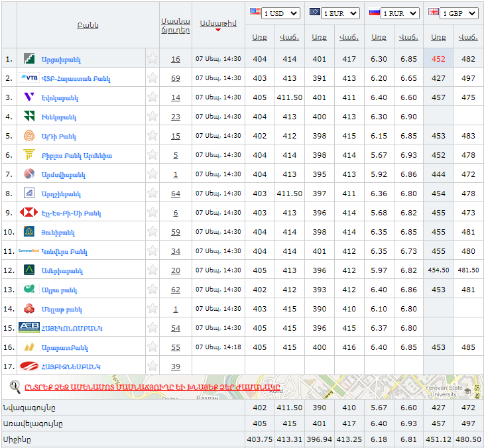Click the Russian flag icon
The height and width of the screenshot is (448, 484).
click(374, 13)
